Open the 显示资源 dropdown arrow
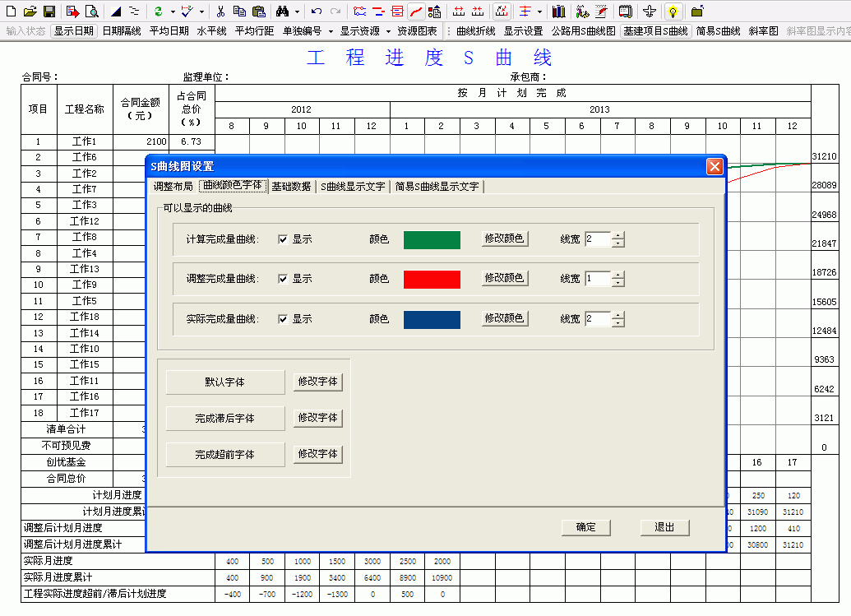The image size is (851, 616). 388,31
